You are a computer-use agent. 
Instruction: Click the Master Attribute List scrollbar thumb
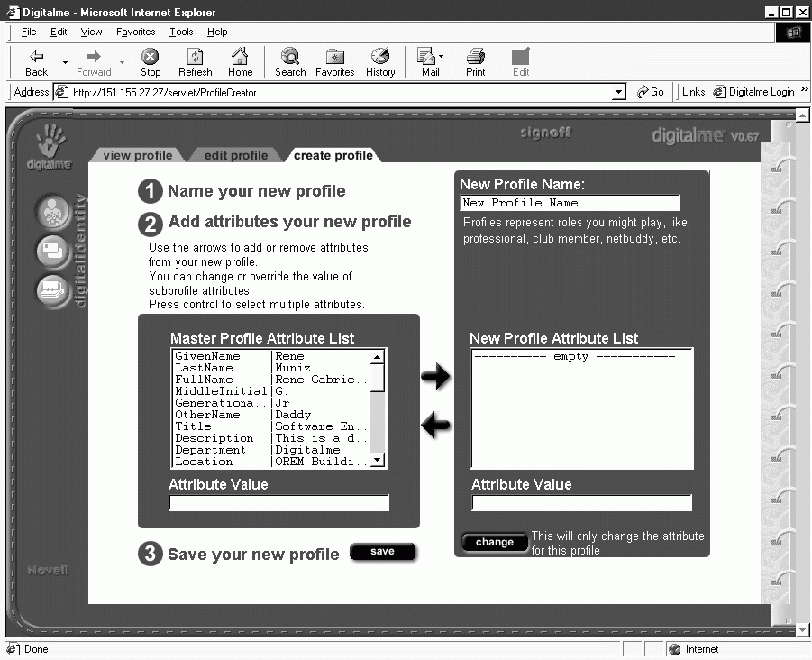coord(378,378)
